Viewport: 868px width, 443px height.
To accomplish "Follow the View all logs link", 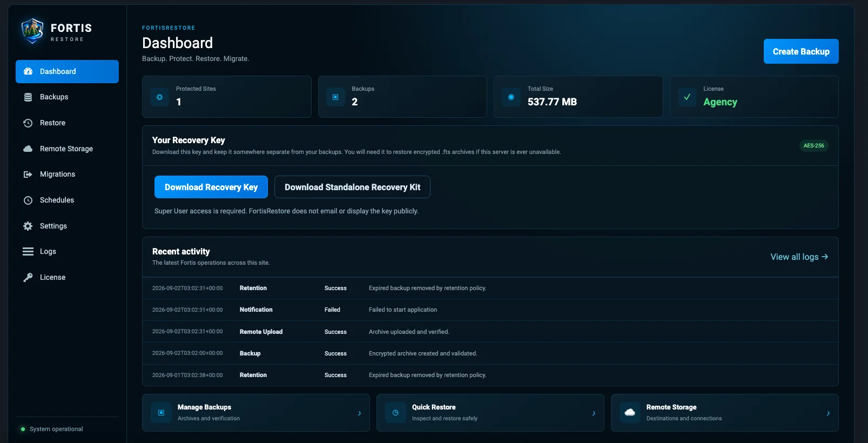I will 799,257.
